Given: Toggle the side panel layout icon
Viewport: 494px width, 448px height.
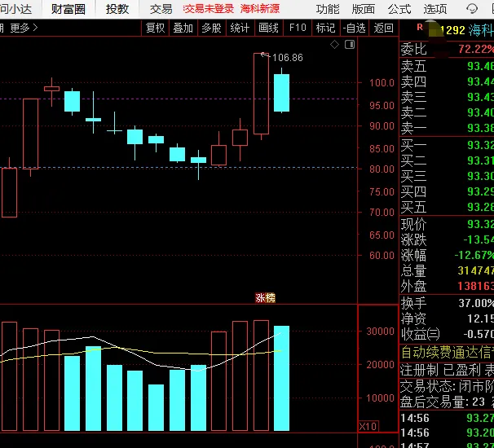Looking at the screenshot, I should pyautogui.click(x=350, y=44).
